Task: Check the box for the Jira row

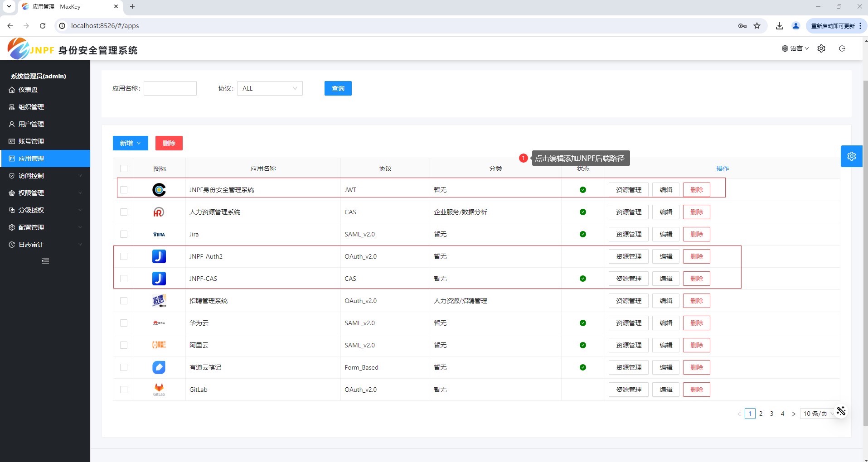Action: [x=124, y=234]
